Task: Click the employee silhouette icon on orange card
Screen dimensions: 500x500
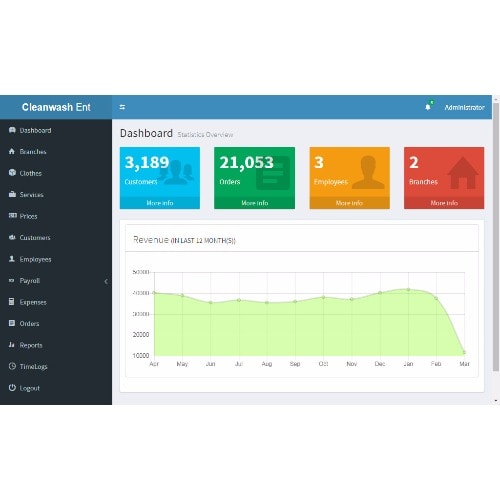Action: pos(368,172)
